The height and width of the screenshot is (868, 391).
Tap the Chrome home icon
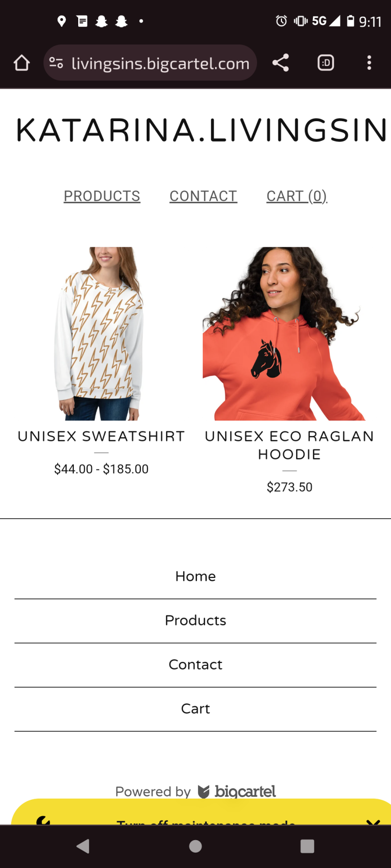tap(22, 63)
